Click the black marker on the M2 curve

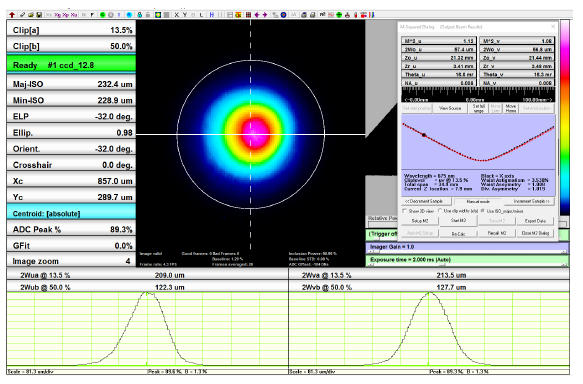(x=424, y=135)
